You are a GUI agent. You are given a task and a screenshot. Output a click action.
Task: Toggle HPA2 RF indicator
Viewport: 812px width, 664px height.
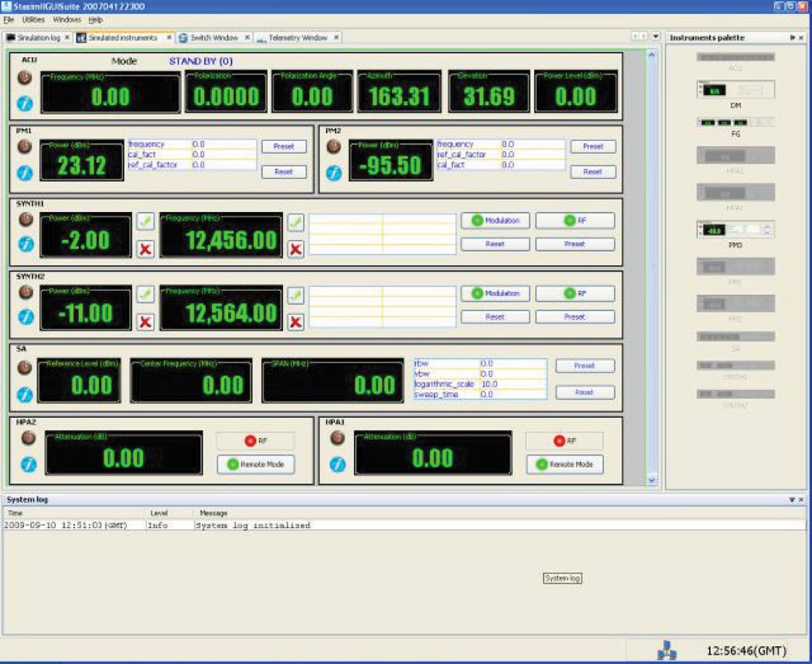coord(255,440)
